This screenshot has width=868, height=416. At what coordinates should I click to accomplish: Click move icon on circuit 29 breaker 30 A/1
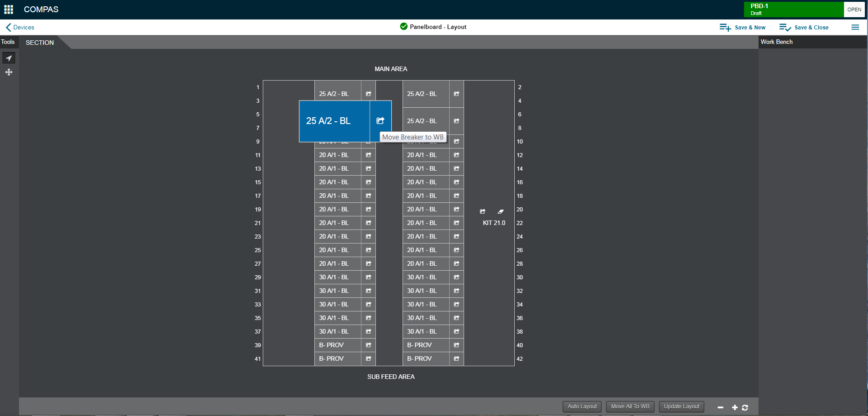tap(368, 277)
